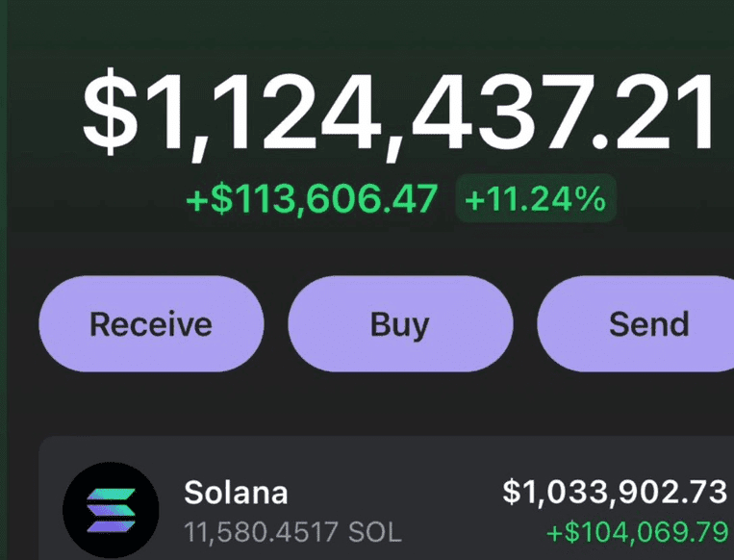This screenshot has height=560, width=734.
Task: Click the Receive button
Action: click(x=151, y=324)
